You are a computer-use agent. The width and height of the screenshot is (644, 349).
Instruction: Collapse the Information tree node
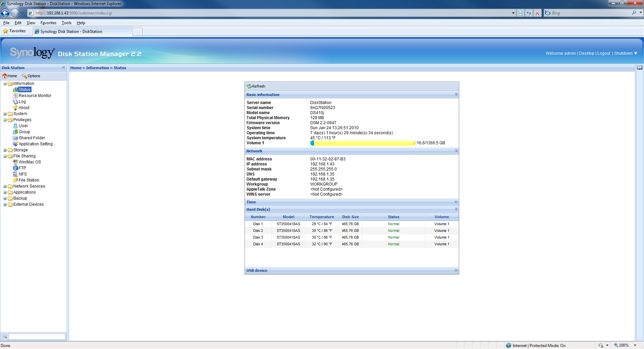point(5,84)
